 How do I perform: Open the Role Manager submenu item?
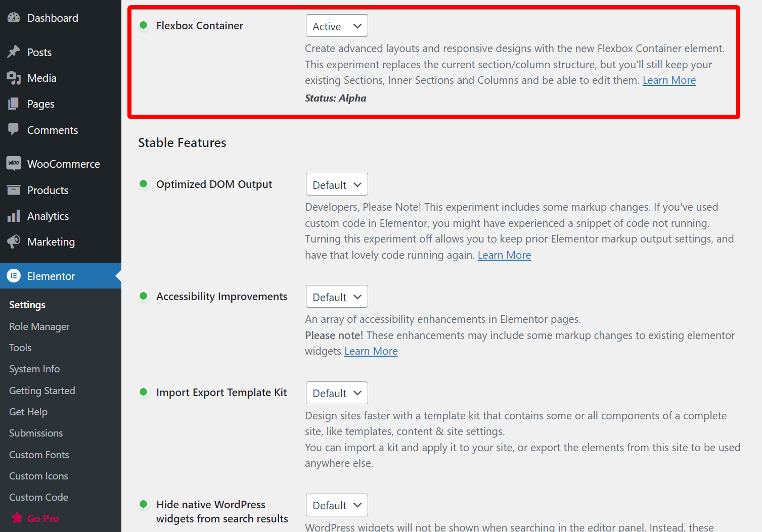click(x=39, y=326)
